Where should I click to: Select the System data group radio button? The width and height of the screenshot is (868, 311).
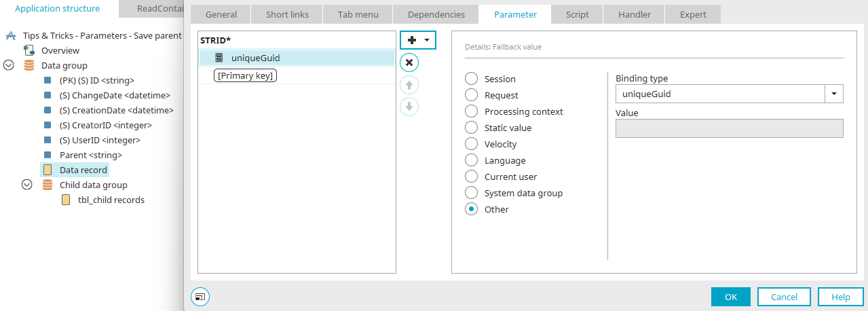[471, 193]
